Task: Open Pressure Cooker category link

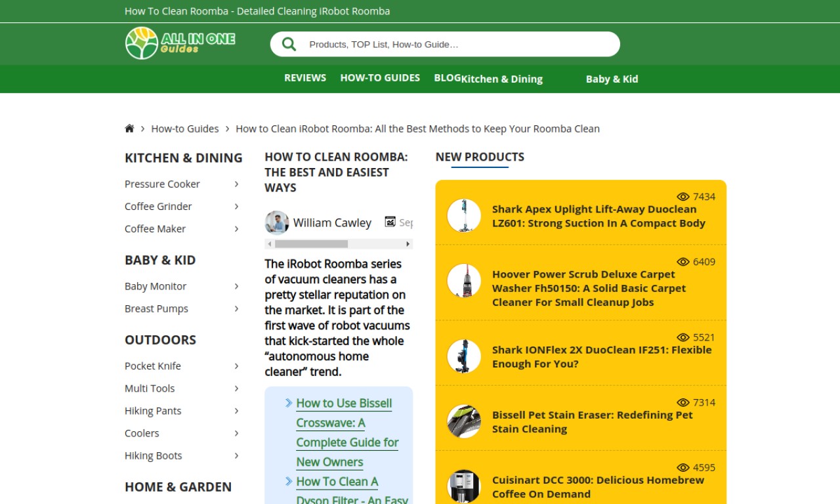Action: [162, 184]
